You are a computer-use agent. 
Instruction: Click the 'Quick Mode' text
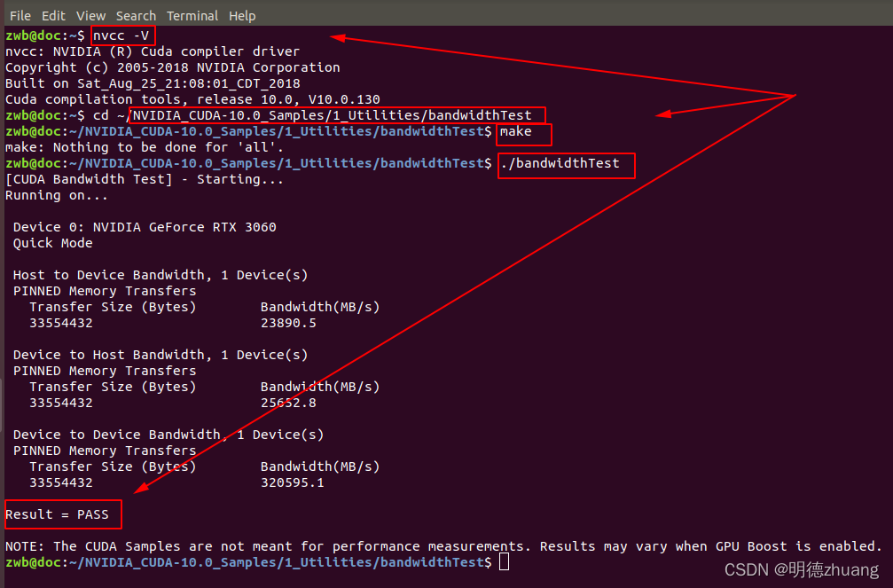coord(52,243)
